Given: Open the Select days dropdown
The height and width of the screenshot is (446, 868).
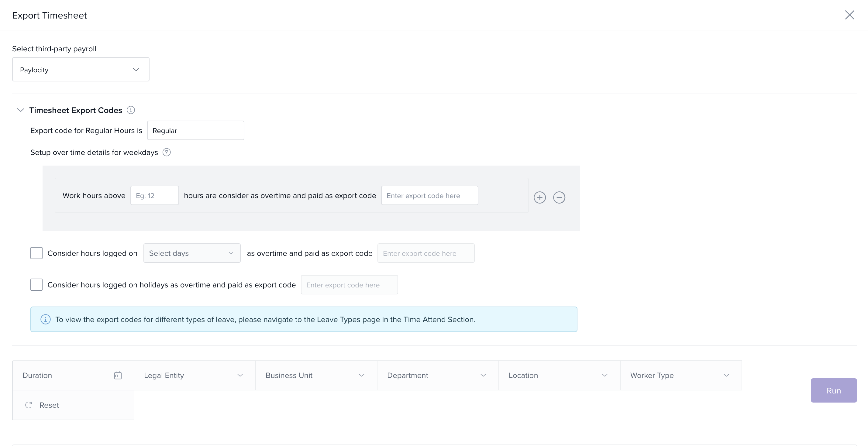Looking at the screenshot, I should coord(192,253).
